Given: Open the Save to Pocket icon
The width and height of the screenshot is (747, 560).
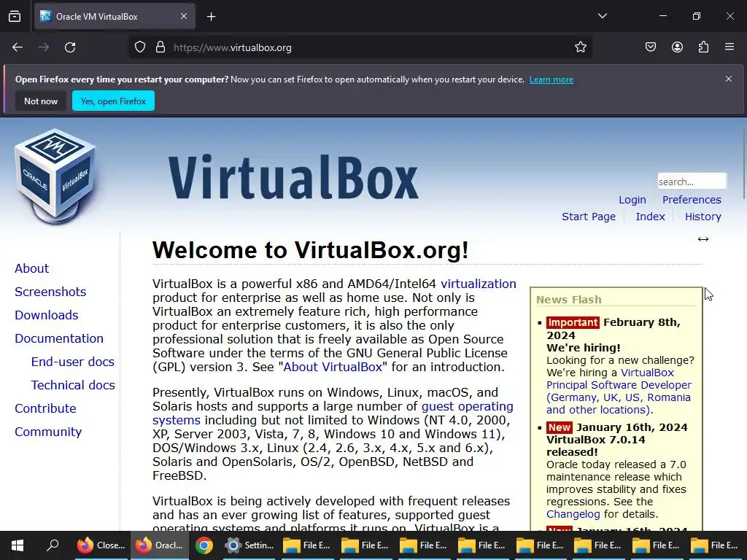Looking at the screenshot, I should tap(650, 47).
